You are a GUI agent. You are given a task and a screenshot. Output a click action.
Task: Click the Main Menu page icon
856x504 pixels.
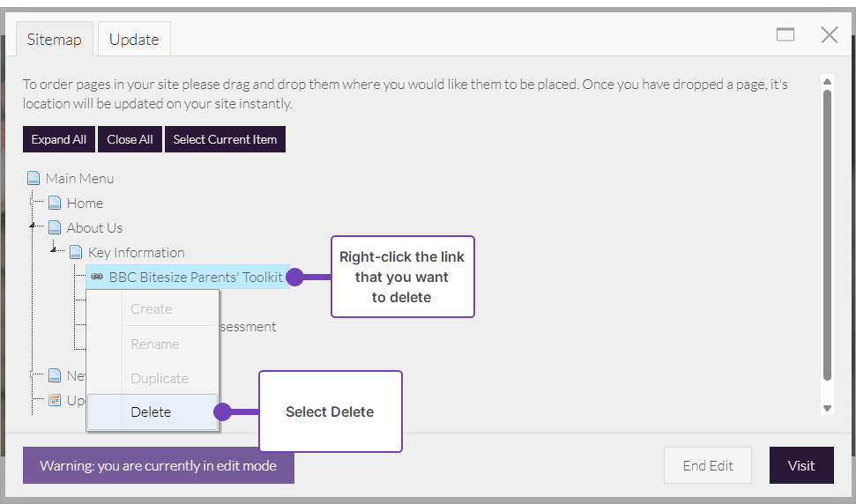pyautogui.click(x=34, y=178)
